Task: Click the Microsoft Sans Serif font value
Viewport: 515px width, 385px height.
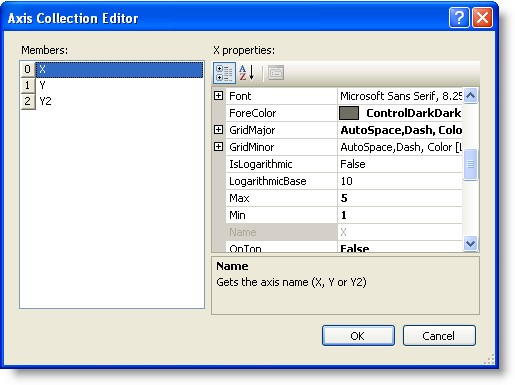Action: (400, 96)
